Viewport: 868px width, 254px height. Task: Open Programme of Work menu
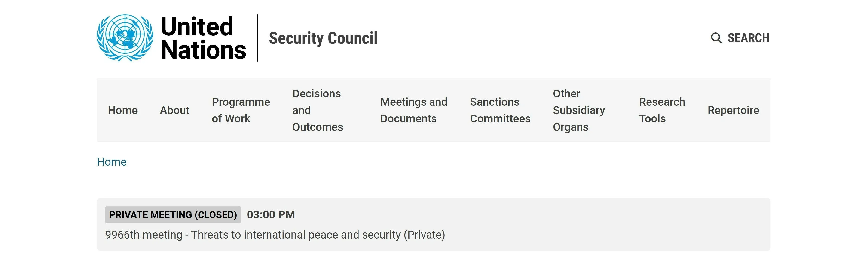click(241, 110)
